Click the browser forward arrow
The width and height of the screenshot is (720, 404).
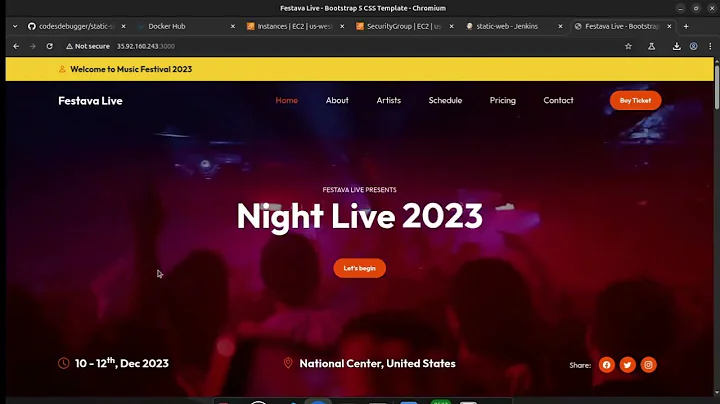33,46
